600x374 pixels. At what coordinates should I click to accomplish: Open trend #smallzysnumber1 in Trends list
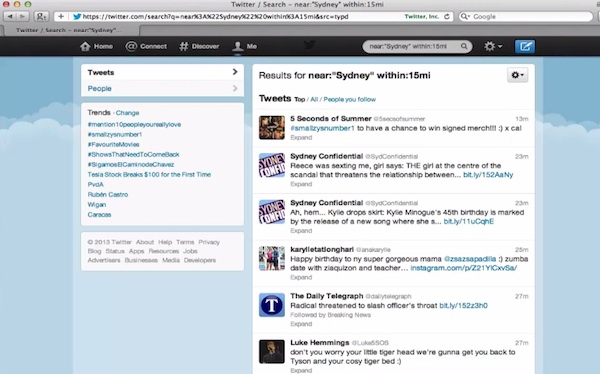[x=115, y=134]
